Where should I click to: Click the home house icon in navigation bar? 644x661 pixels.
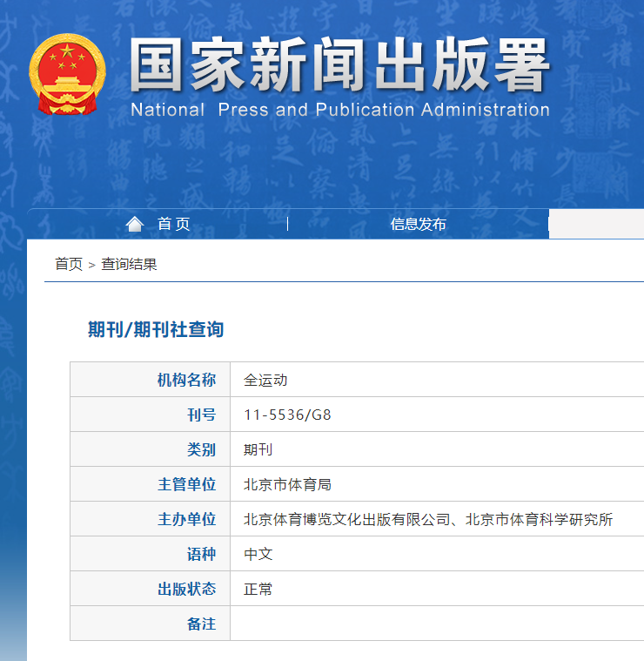[135, 224]
